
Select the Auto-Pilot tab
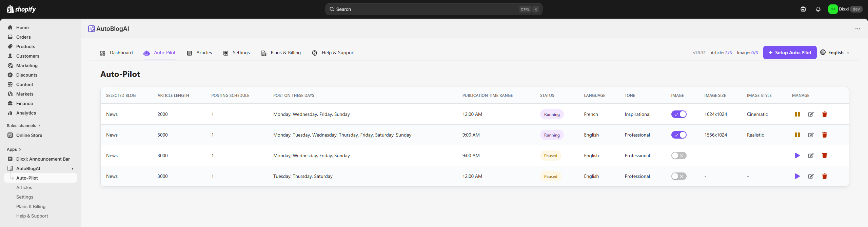(159, 53)
